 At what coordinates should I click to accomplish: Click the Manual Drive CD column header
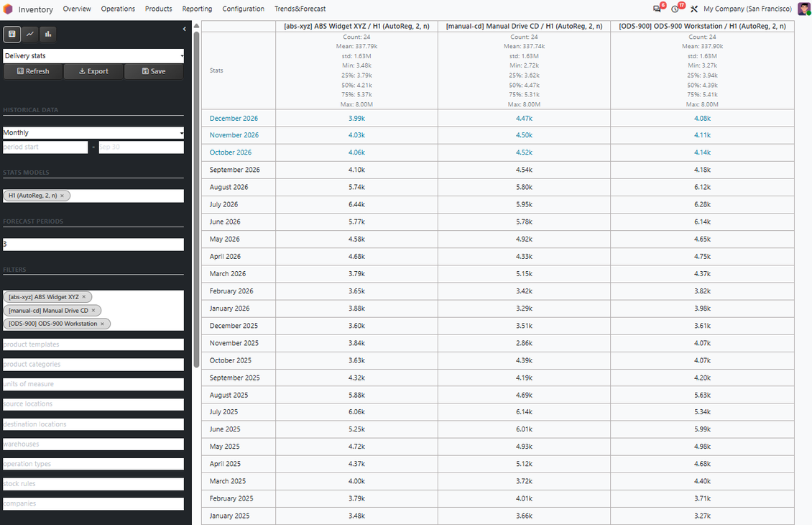point(524,27)
